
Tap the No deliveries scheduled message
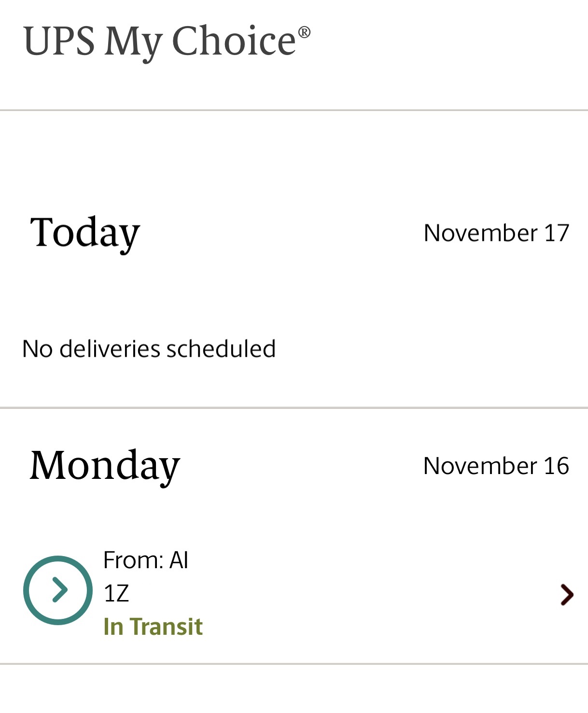(x=149, y=349)
